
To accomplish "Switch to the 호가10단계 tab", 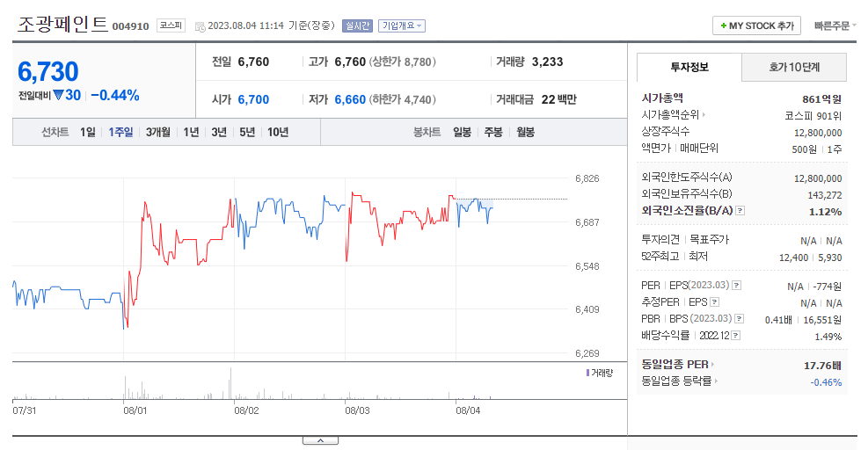I will (794, 67).
